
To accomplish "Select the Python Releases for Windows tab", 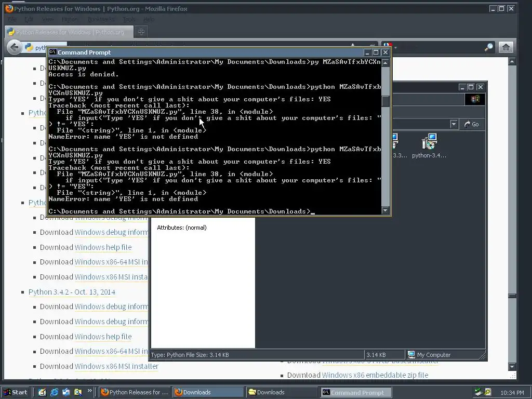I will click(x=69, y=32).
